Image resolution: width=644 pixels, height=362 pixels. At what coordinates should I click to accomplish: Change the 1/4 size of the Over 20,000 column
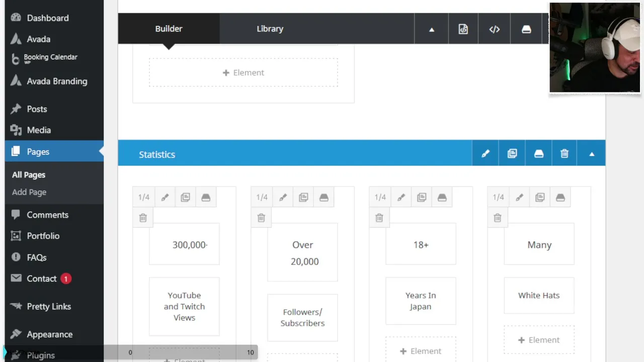(262, 197)
